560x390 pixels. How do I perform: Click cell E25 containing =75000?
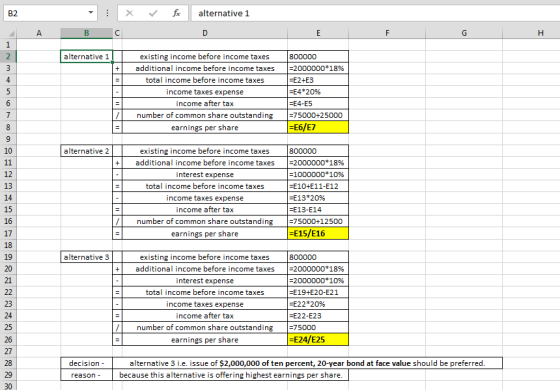pos(318,327)
